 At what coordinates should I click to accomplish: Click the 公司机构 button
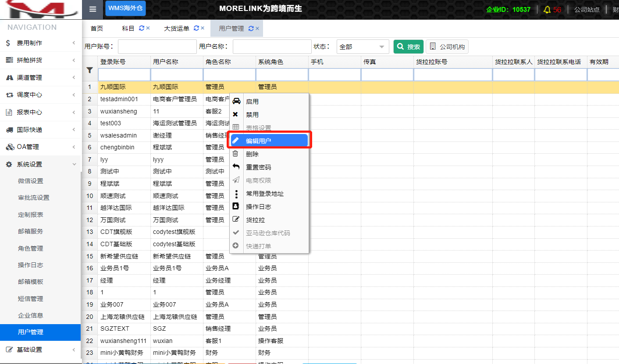click(x=447, y=47)
